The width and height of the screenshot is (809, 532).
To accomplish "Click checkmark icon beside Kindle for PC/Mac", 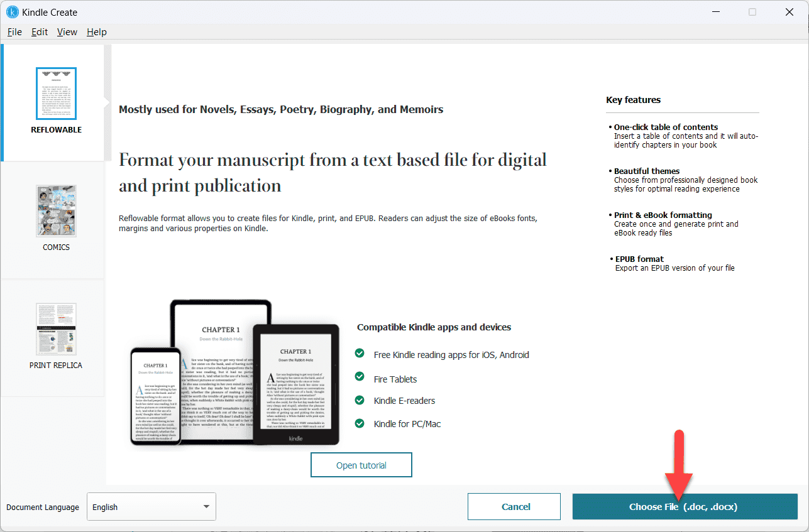I will (360, 423).
